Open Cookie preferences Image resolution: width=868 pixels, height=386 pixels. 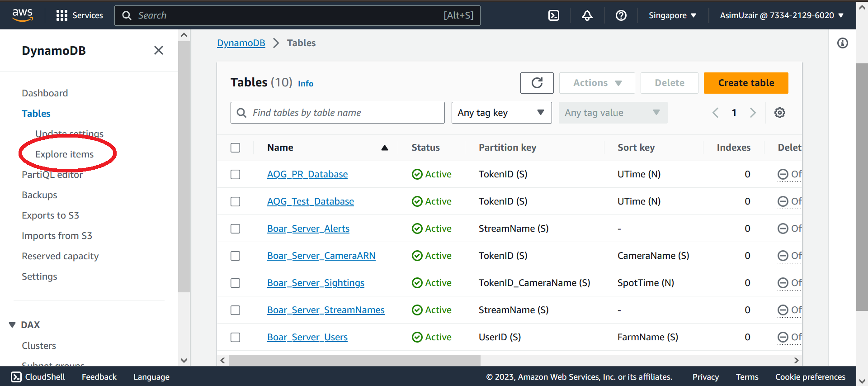pyautogui.click(x=810, y=377)
